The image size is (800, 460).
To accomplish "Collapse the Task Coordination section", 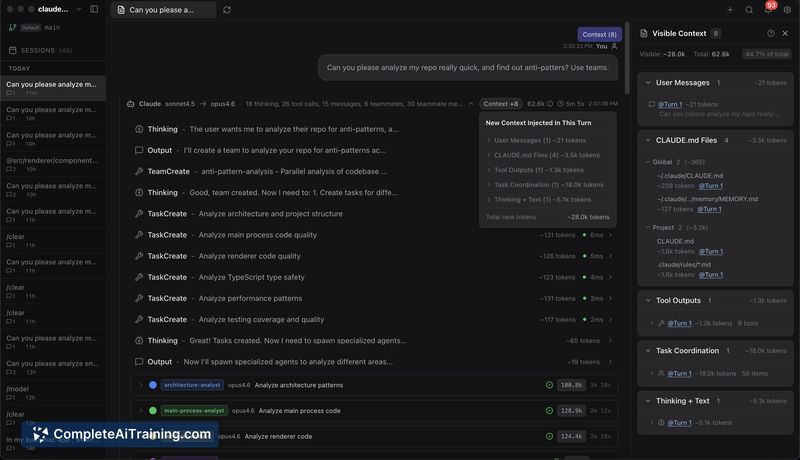I will [648, 351].
